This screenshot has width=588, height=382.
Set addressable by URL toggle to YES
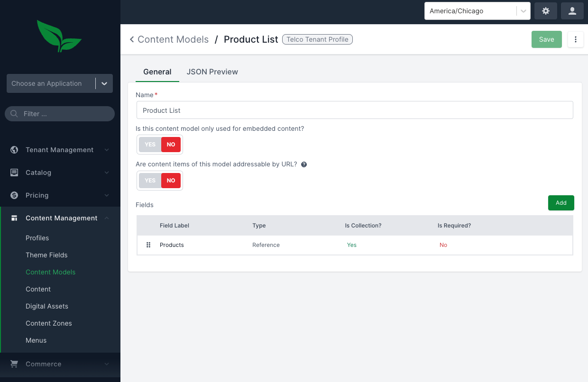[x=150, y=181]
